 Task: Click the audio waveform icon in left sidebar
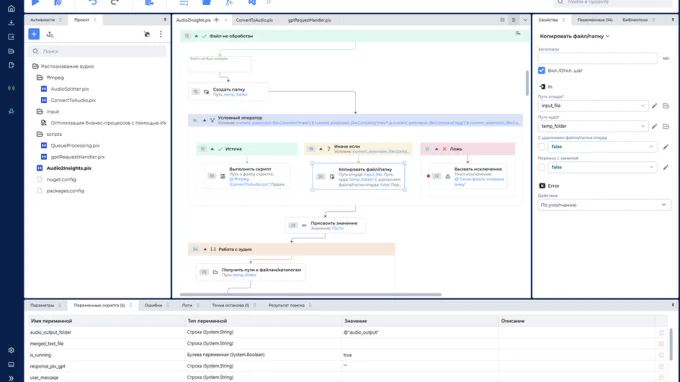[11, 88]
